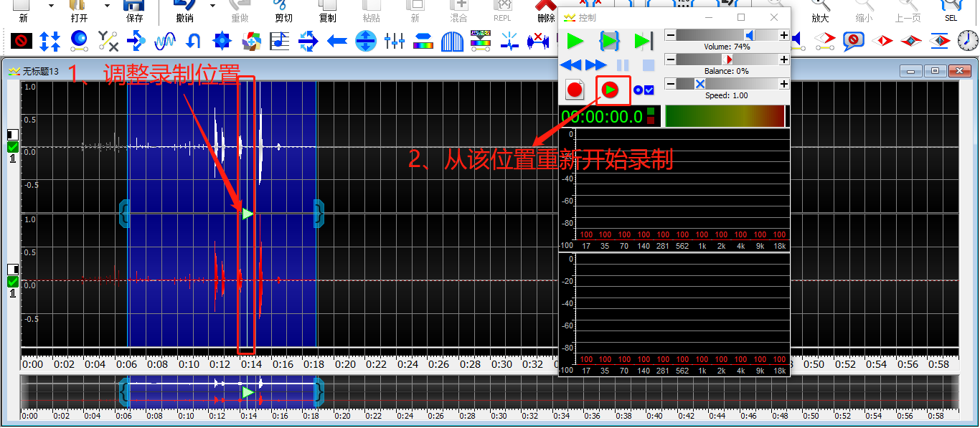Open the equalizer sliders effect icon
Viewport: 980px width, 428px height.
pyautogui.click(x=395, y=41)
